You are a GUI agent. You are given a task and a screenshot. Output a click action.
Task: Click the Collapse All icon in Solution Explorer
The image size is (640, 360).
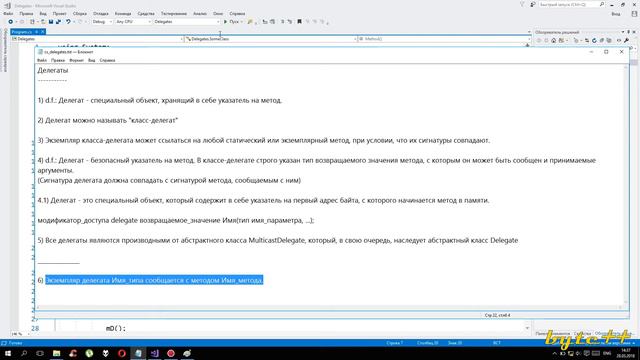(602, 40)
